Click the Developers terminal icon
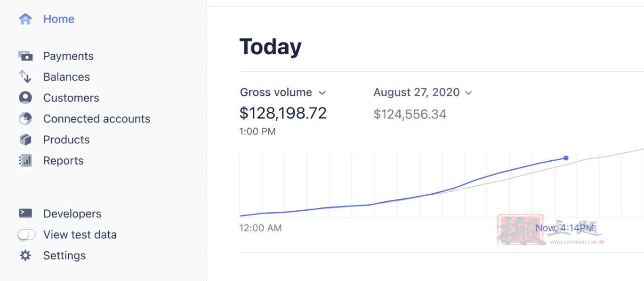Viewport: 644px width, 281px height. (x=25, y=213)
